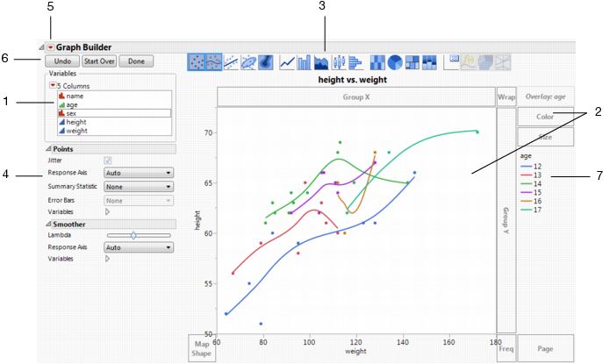The width and height of the screenshot is (609, 364).
Task: Click the age 16 legend swatch
Action: click(x=526, y=201)
